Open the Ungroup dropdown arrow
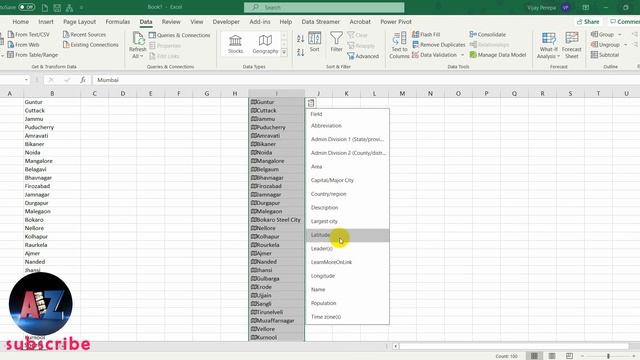Image resolution: width=640 pixels, height=360 pixels. [x=625, y=44]
